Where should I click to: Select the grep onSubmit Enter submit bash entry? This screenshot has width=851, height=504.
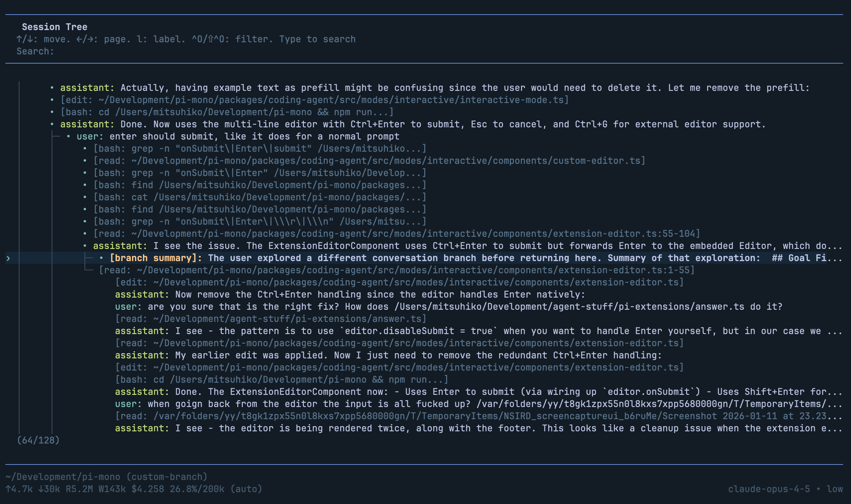(x=260, y=148)
